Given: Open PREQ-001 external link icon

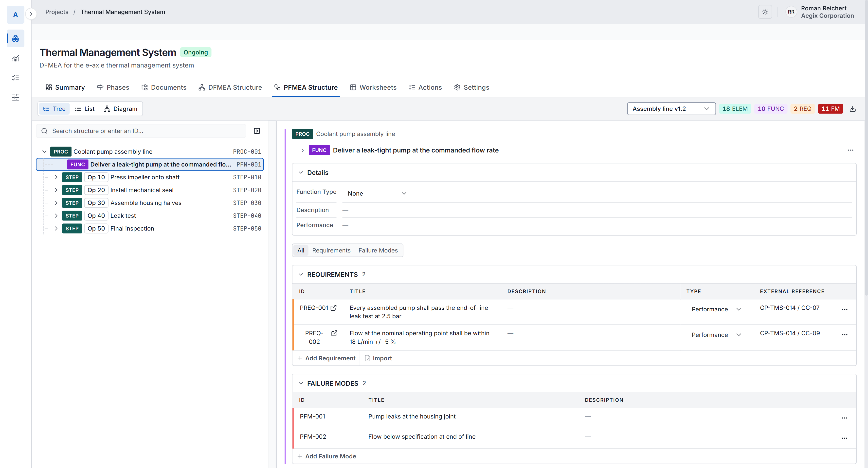Looking at the screenshot, I should point(334,308).
